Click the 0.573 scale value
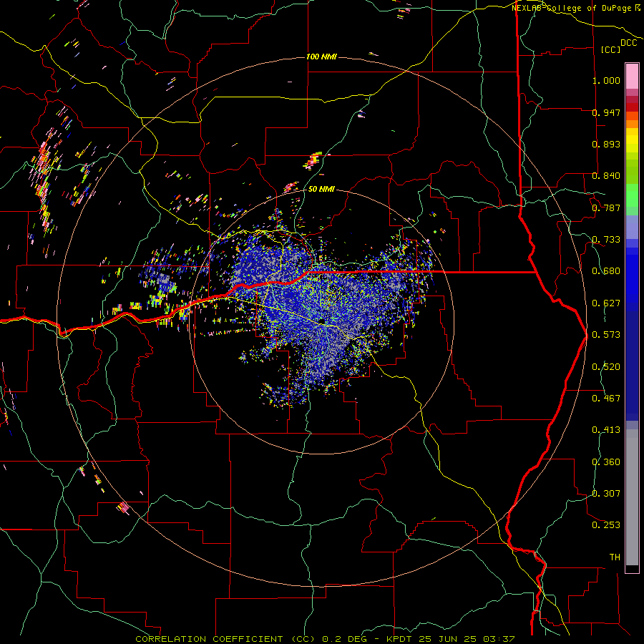The width and height of the screenshot is (644, 644). [606, 335]
